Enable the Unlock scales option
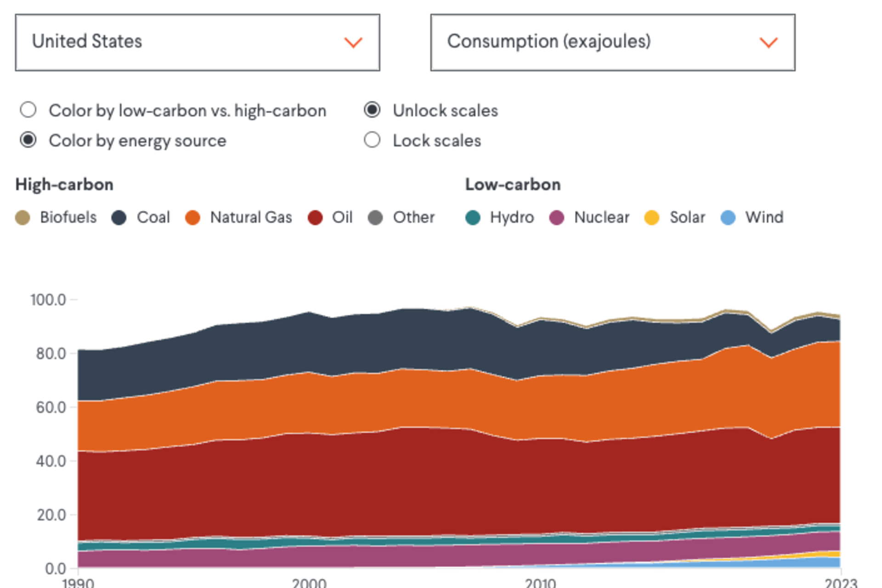This screenshot has height=588, width=882. [372, 110]
